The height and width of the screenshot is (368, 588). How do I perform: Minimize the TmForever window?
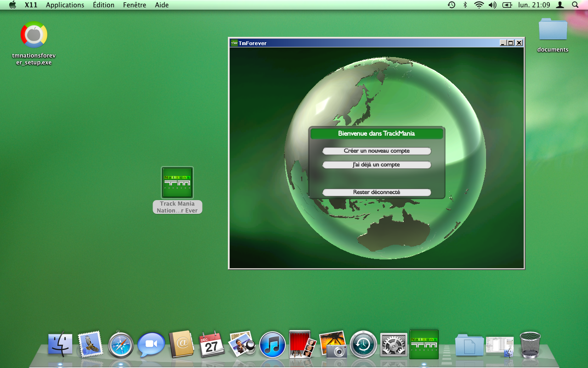(x=503, y=43)
